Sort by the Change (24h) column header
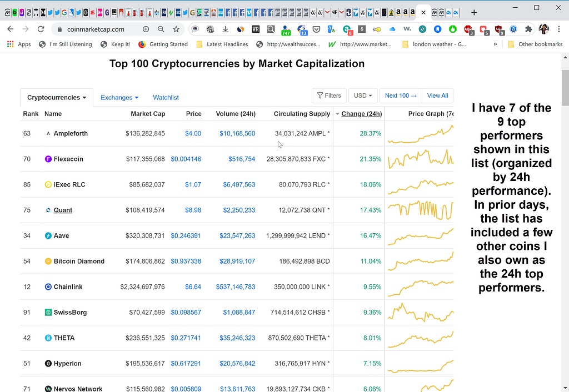Image resolution: width=569 pixels, height=392 pixels. click(x=361, y=114)
